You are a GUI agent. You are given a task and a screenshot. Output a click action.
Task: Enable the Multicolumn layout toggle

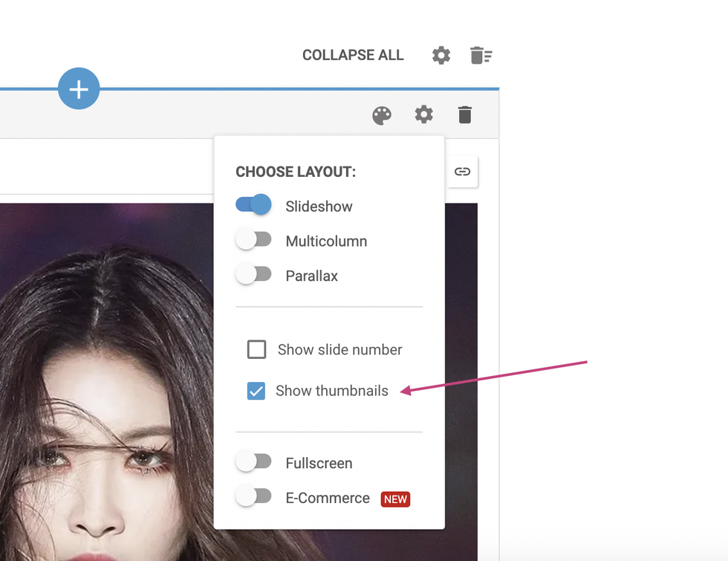pyautogui.click(x=254, y=240)
